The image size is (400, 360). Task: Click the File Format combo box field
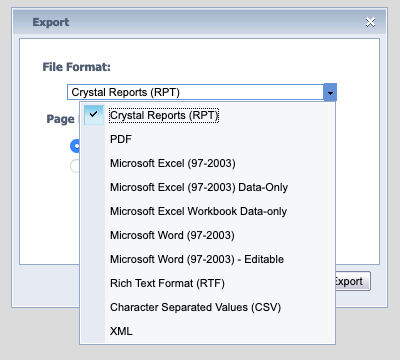(195, 92)
